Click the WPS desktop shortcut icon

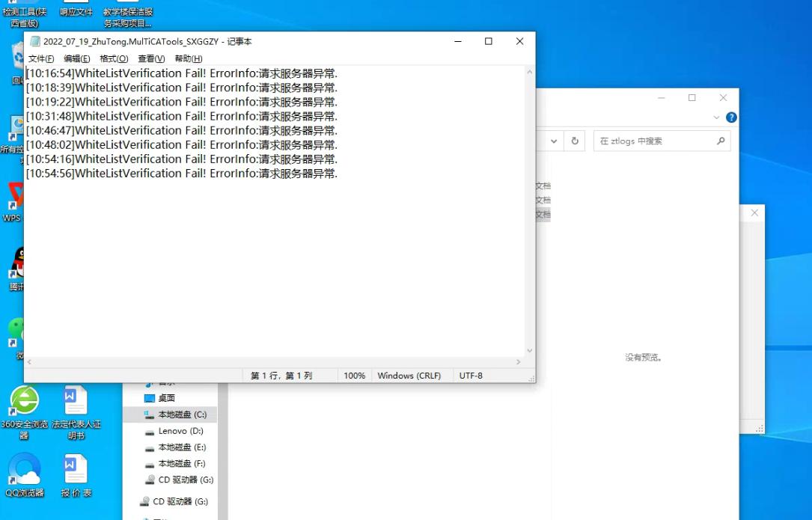[13, 198]
